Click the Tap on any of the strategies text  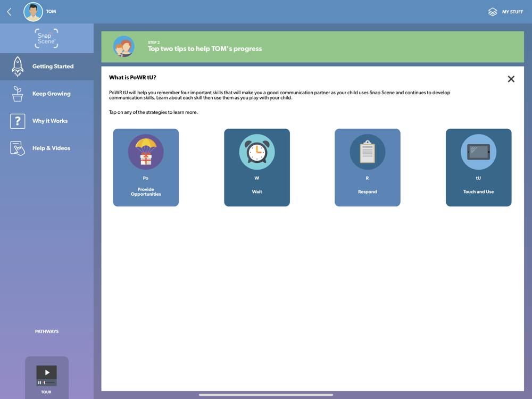tap(153, 112)
